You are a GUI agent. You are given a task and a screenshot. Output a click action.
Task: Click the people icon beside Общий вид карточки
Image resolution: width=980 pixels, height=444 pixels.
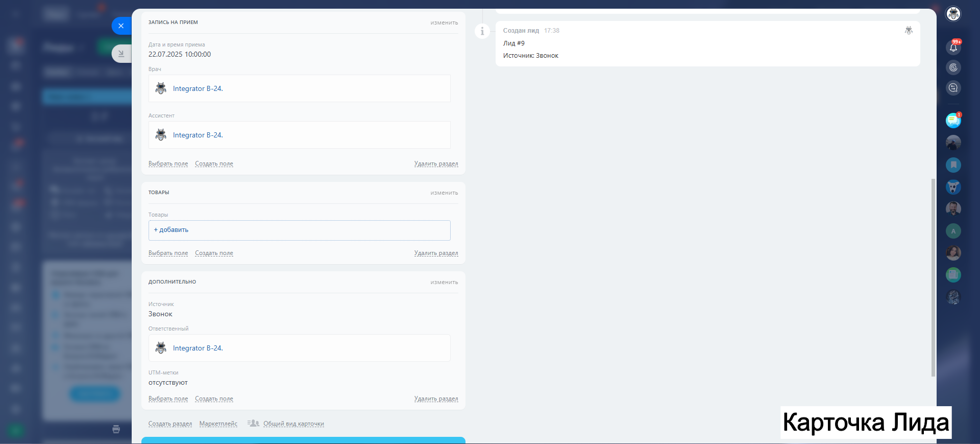click(x=253, y=423)
